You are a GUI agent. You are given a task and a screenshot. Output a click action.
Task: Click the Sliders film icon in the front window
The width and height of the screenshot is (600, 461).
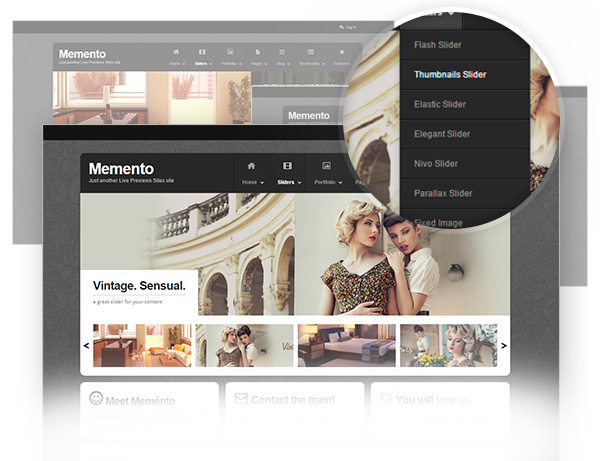(x=287, y=166)
